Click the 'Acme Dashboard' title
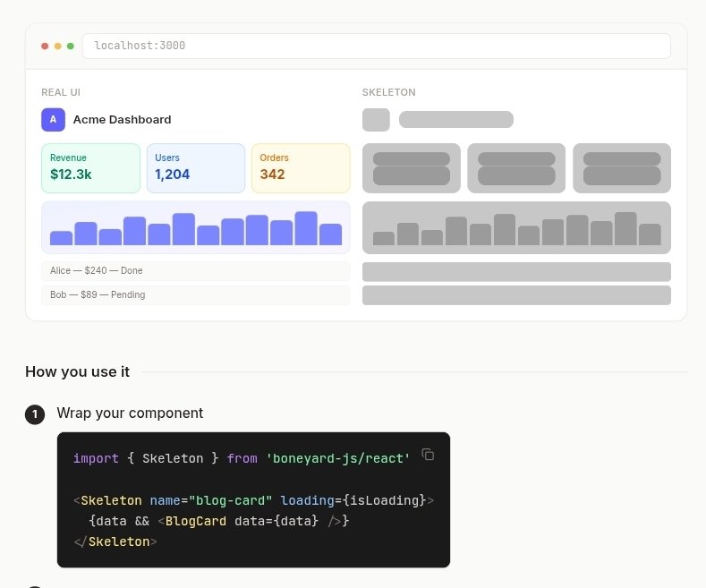This screenshot has height=588, width=706. 122,120
